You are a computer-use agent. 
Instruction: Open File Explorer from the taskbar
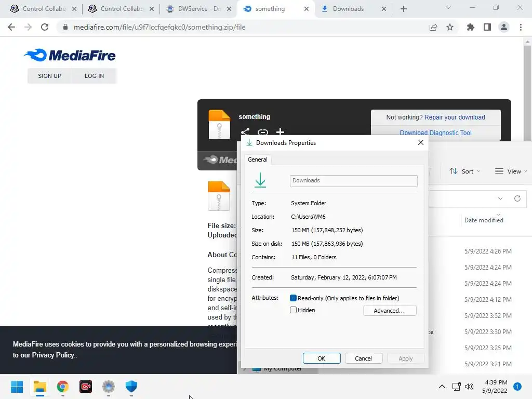pyautogui.click(x=40, y=387)
